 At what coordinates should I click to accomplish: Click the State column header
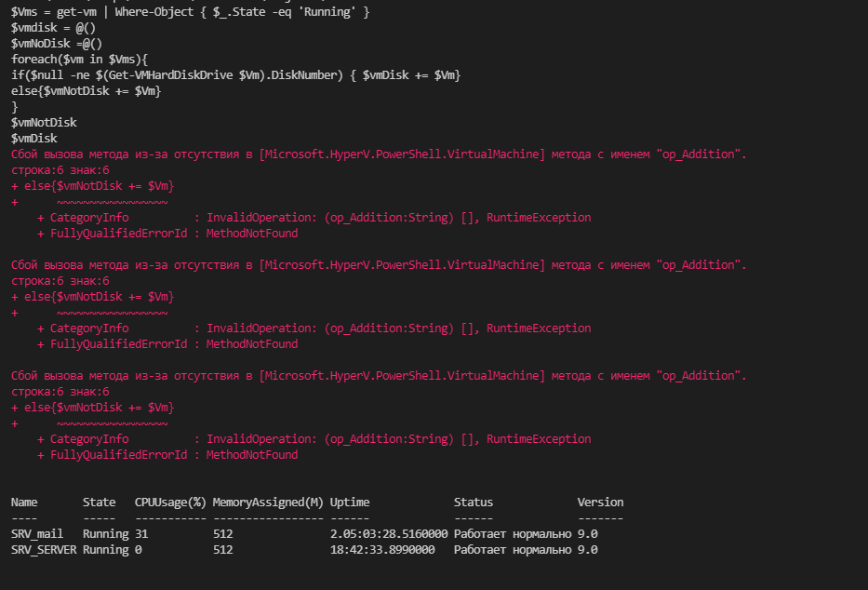click(99, 503)
